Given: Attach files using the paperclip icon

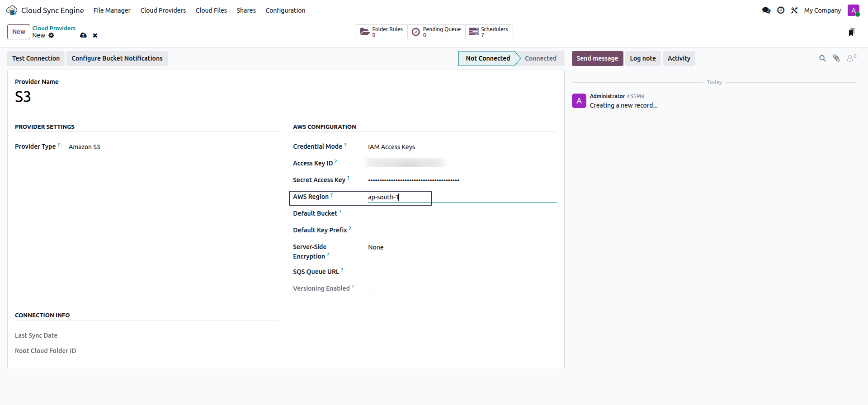Looking at the screenshot, I should [x=836, y=58].
